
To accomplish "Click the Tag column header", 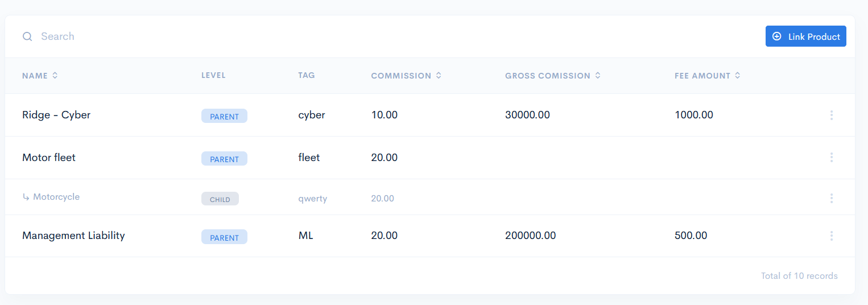I will pyautogui.click(x=306, y=76).
